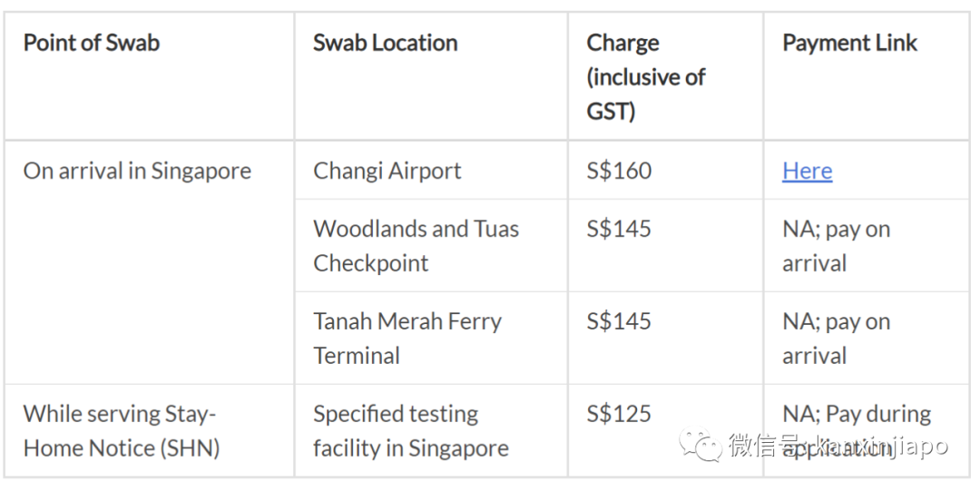Select the "While serving Stay-Home Notice (SHN)" cell
980x491 pixels.
click(121, 430)
